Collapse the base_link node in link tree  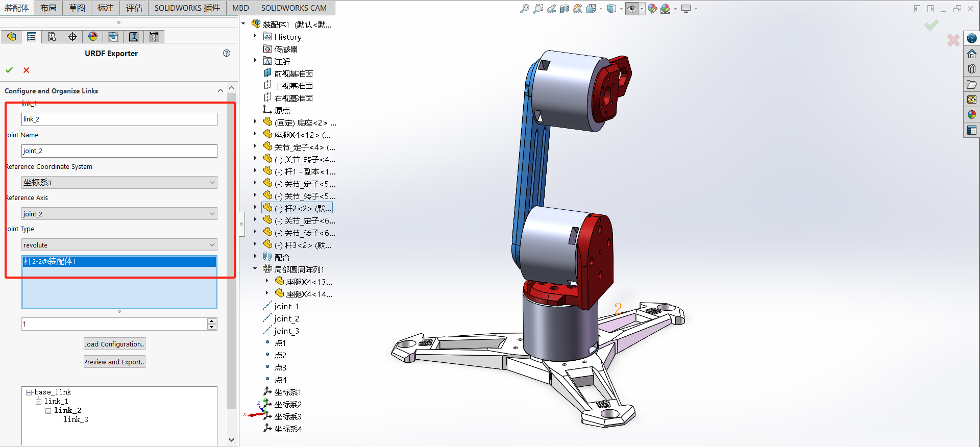point(29,392)
